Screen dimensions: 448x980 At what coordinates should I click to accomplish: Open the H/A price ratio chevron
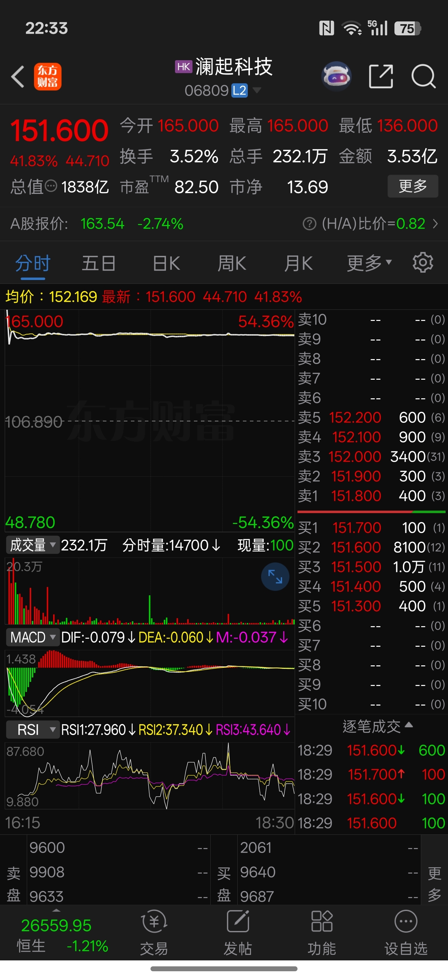[x=435, y=224]
